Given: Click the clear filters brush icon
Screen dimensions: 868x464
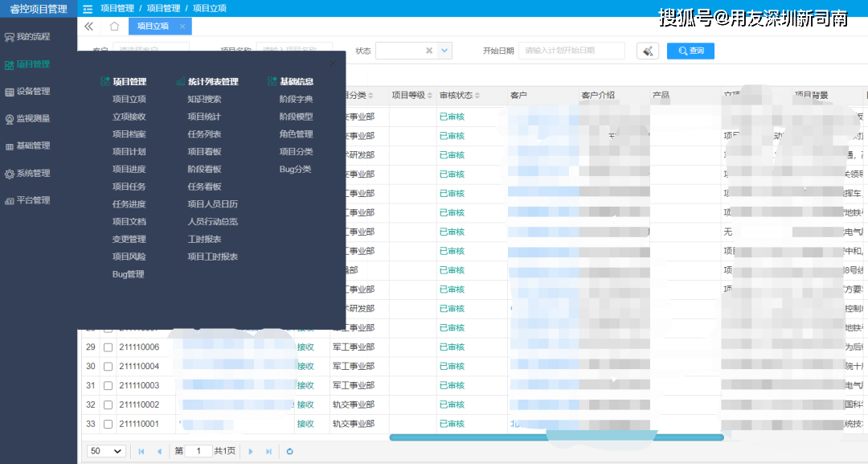Looking at the screenshot, I should [648, 51].
